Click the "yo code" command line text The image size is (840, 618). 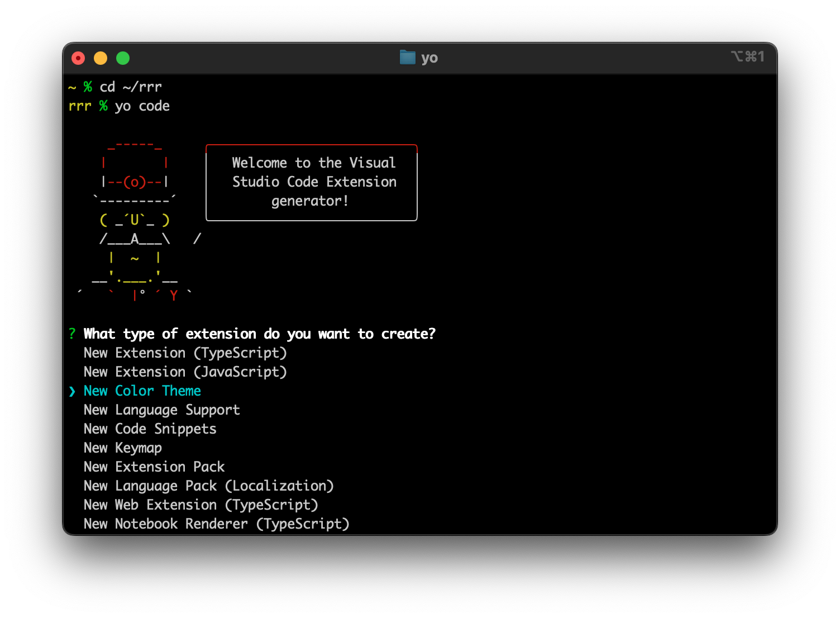(142, 106)
